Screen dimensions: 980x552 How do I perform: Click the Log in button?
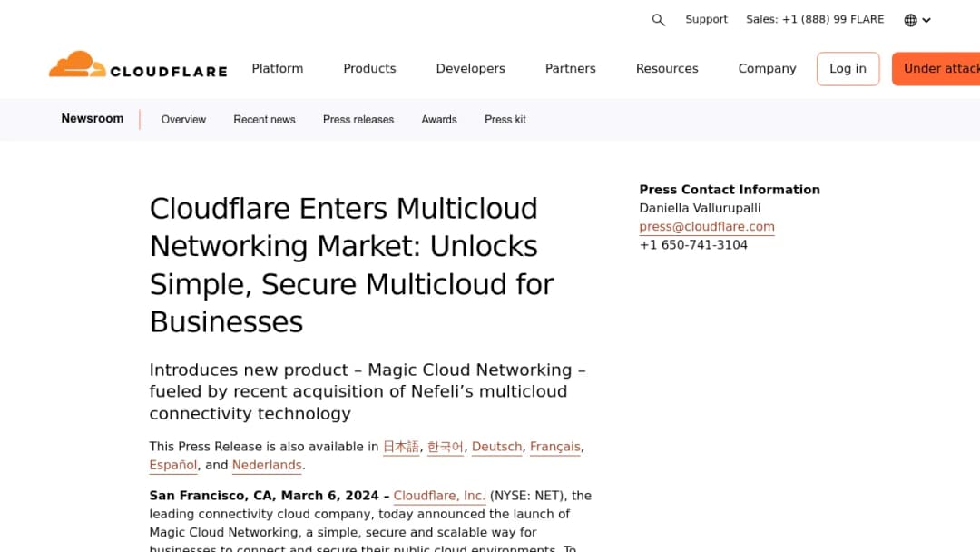[x=848, y=69]
